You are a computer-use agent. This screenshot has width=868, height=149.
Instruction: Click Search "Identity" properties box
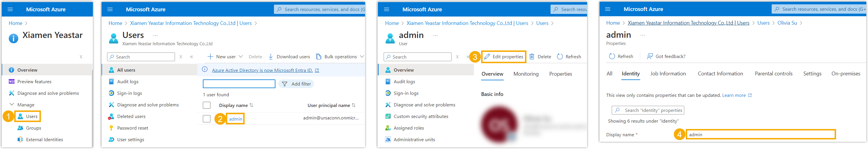648,110
